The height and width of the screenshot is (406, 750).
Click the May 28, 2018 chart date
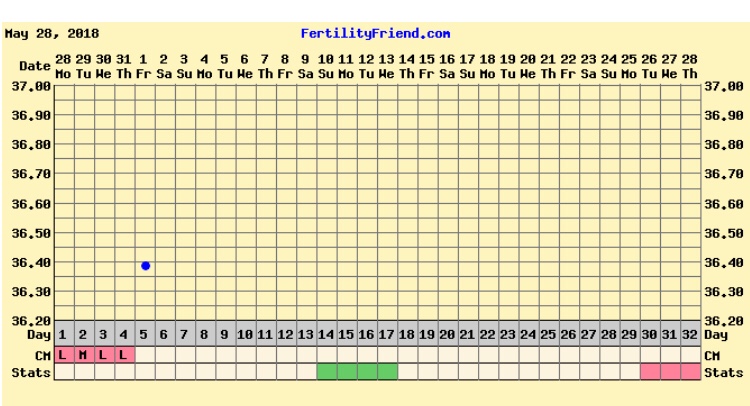[x=45, y=34]
